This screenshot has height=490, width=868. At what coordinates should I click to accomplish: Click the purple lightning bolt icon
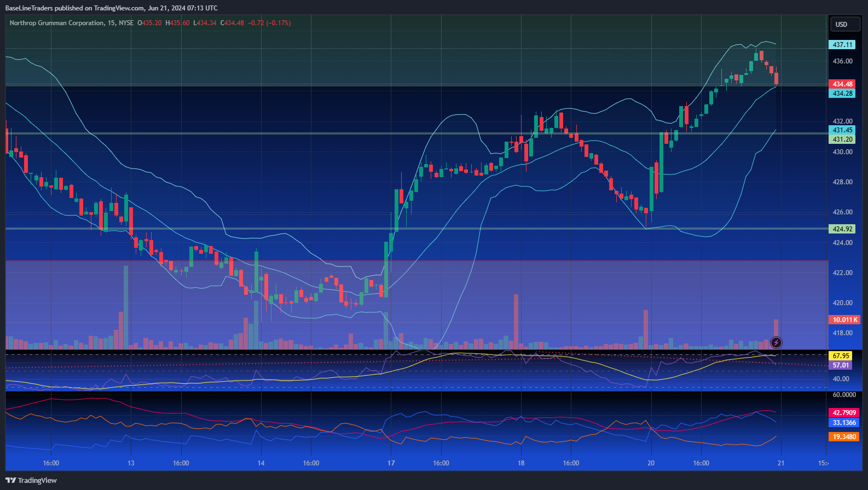[776, 343]
